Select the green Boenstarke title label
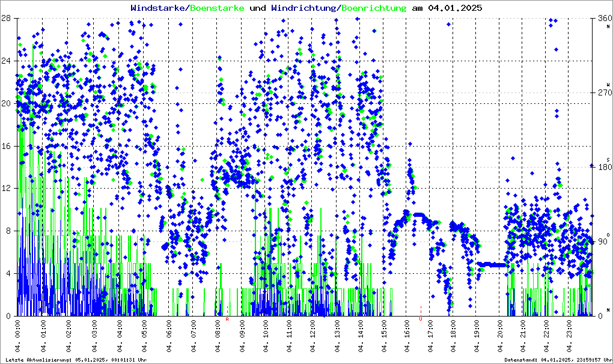Viewport: 613px width, 364px height. 217,8
